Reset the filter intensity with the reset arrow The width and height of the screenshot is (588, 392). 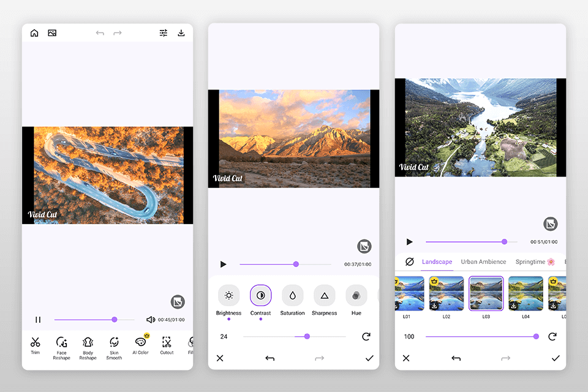pos(552,336)
